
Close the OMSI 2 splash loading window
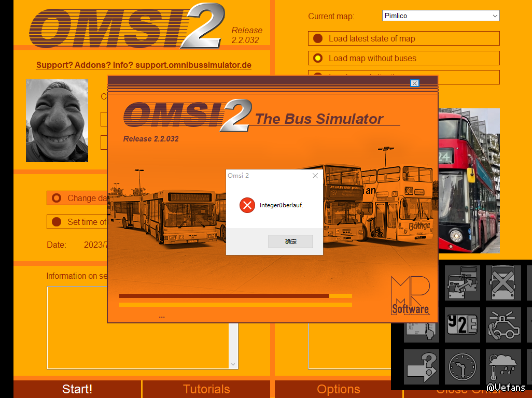415,83
